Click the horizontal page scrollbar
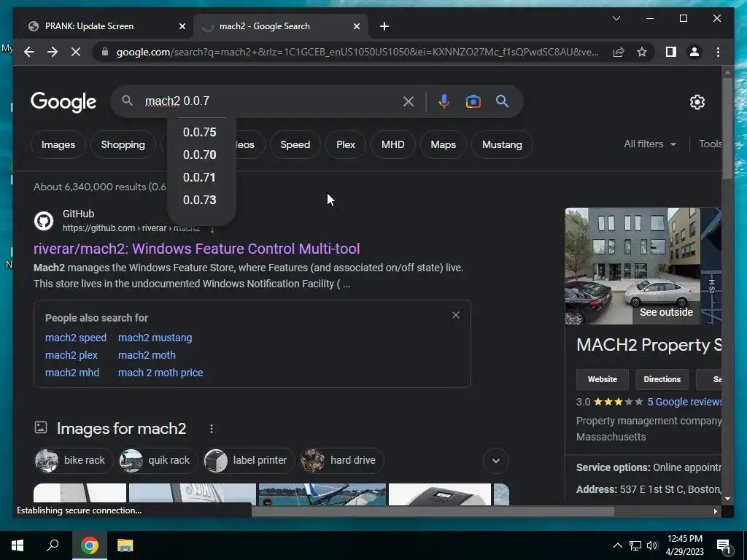Viewport: 747px width, 560px height. click(433, 511)
